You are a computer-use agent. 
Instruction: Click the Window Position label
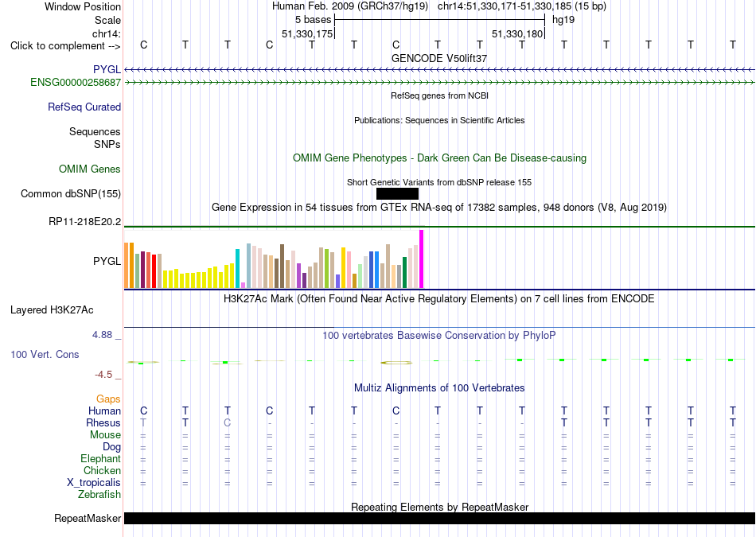coord(83,6)
